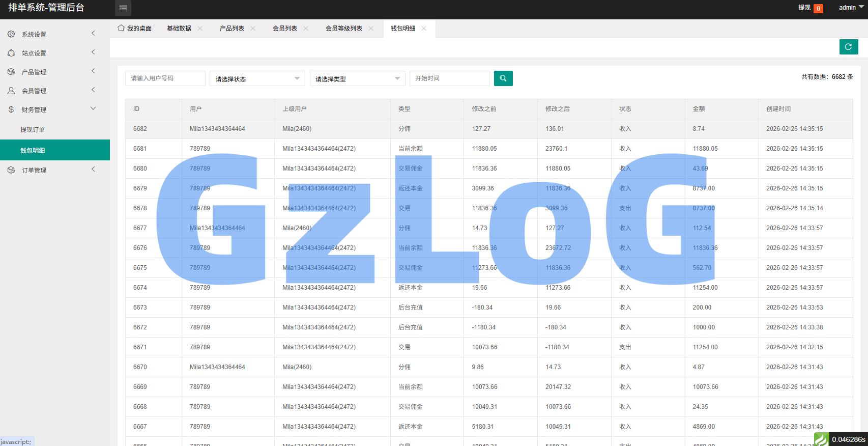
Task: Click the 我的桌面 home icon
Action: pyautogui.click(x=121, y=28)
